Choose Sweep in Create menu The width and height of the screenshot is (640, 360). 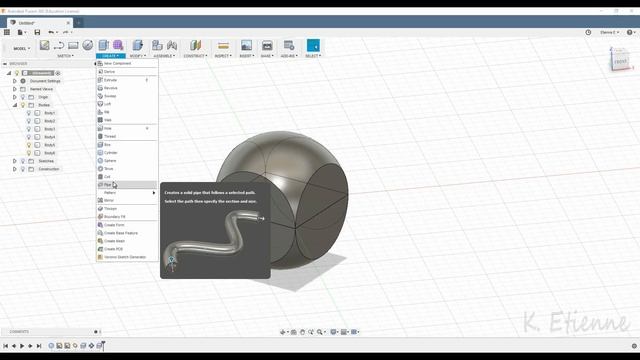pos(127,96)
